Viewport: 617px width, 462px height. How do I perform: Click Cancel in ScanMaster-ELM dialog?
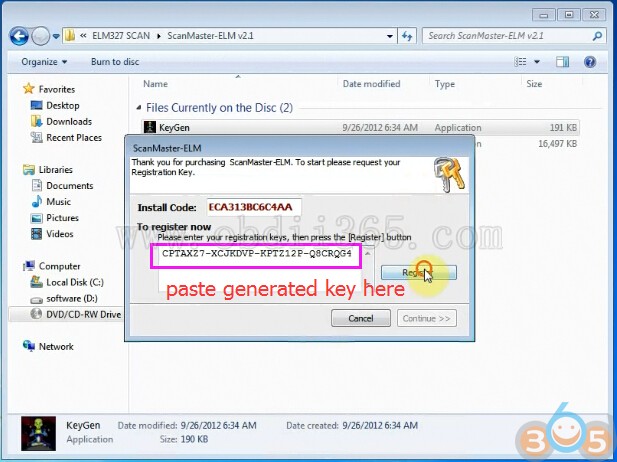pyautogui.click(x=361, y=318)
